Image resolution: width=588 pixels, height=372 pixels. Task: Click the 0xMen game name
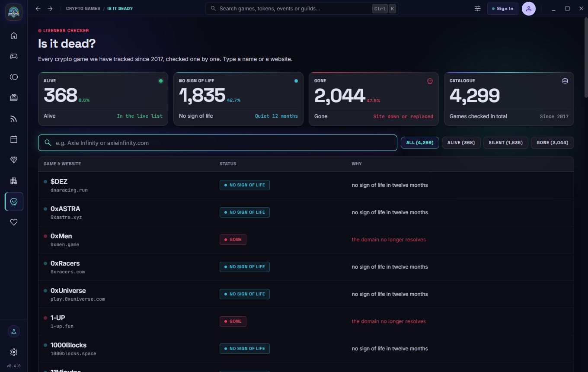pyautogui.click(x=61, y=236)
